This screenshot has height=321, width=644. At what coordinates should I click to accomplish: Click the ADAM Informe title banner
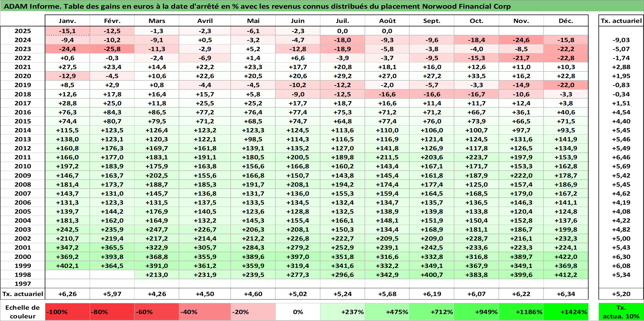322,6
